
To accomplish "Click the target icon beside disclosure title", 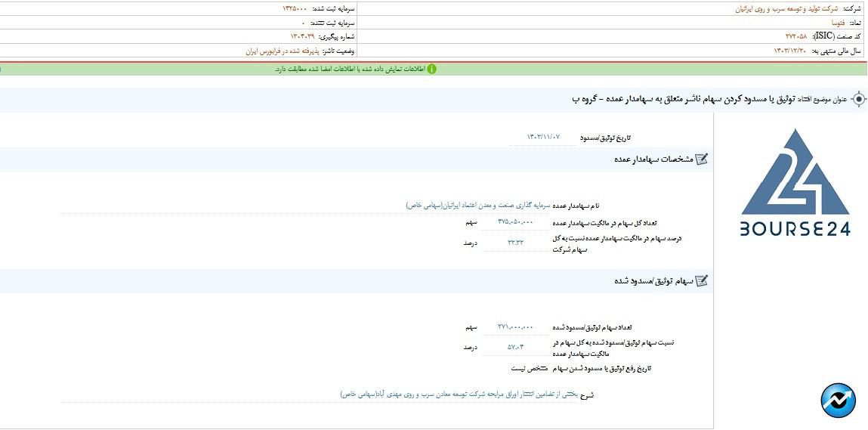I will 858,100.
